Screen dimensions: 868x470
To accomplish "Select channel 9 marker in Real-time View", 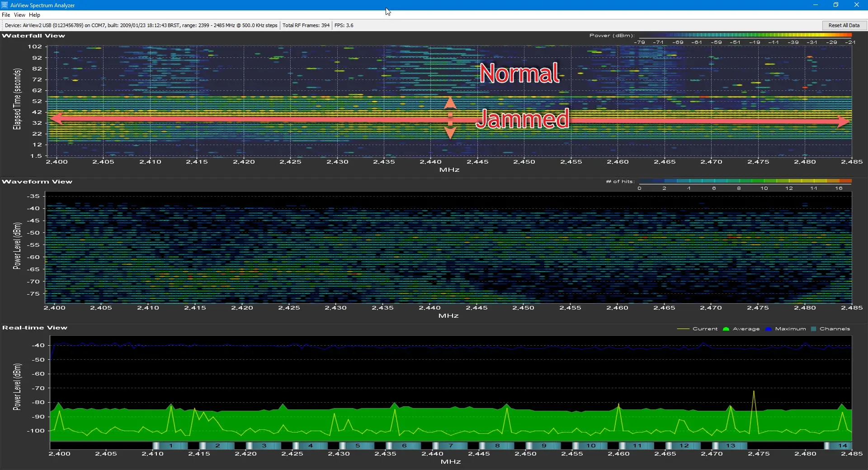I will (544, 446).
